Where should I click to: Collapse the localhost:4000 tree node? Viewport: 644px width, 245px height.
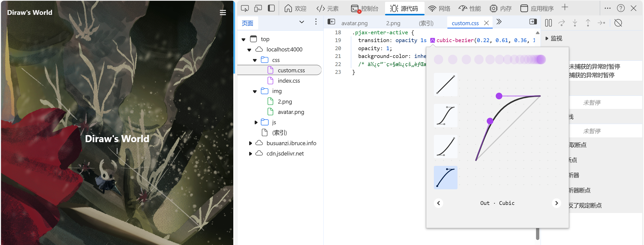(249, 50)
